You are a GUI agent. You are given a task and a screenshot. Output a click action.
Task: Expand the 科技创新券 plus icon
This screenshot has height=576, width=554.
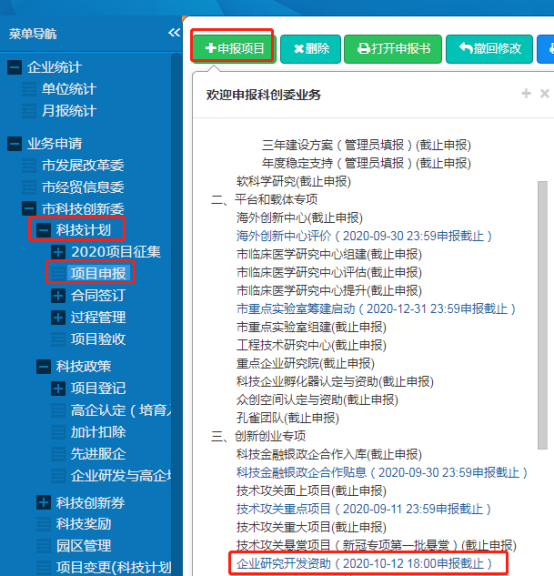[x=43, y=503]
